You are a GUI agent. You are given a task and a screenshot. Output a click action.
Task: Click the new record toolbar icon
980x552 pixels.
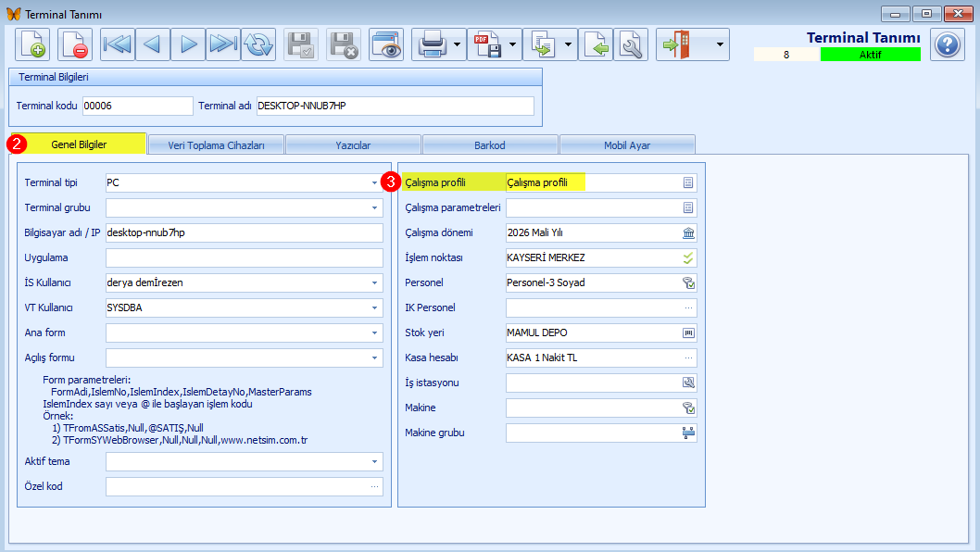[32, 44]
